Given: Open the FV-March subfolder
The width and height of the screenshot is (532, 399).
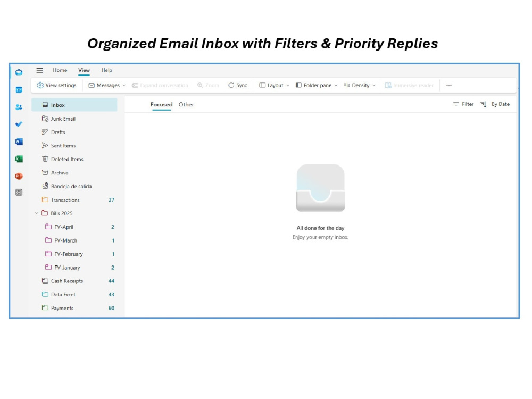Looking at the screenshot, I should [74, 240].
